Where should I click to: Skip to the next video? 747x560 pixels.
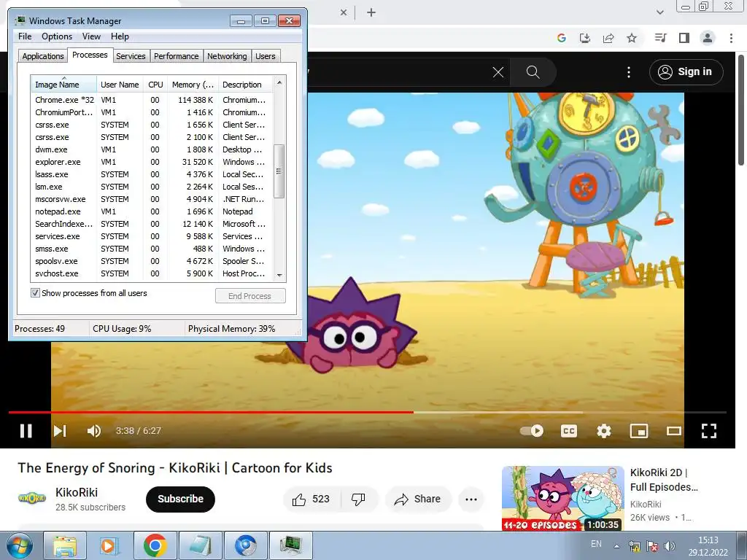[60, 430]
